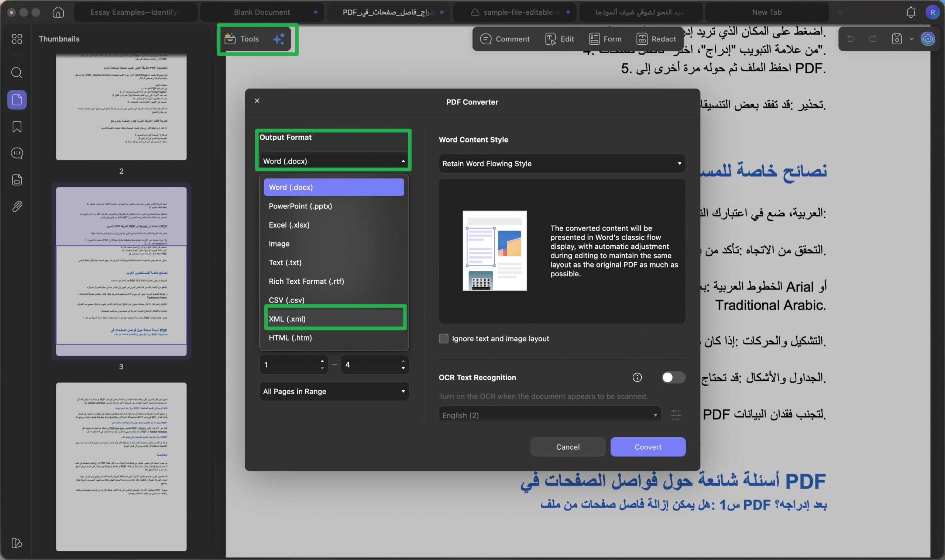Viewport: 945px width, 560px height.
Task: Add a new tab with plus icon
Action: (x=840, y=12)
